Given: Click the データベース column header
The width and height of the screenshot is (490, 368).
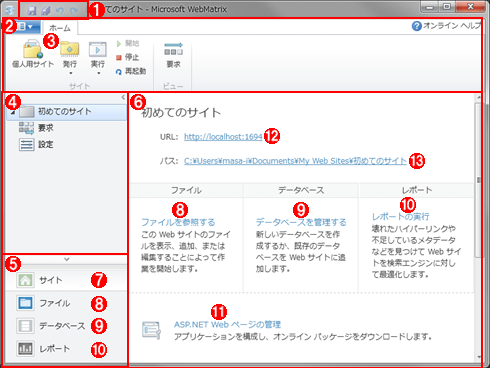Looking at the screenshot, I should pyautogui.click(x=301, y=190).
